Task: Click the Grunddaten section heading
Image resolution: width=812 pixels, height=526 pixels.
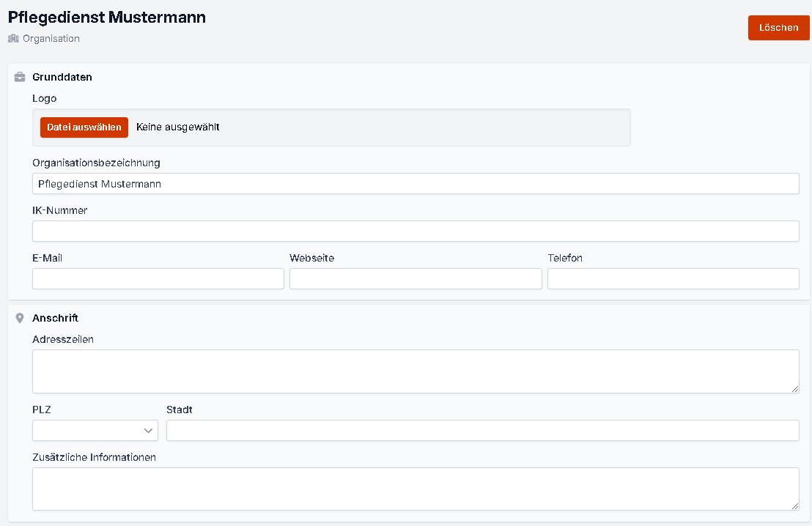Action: tap(62, 77)
